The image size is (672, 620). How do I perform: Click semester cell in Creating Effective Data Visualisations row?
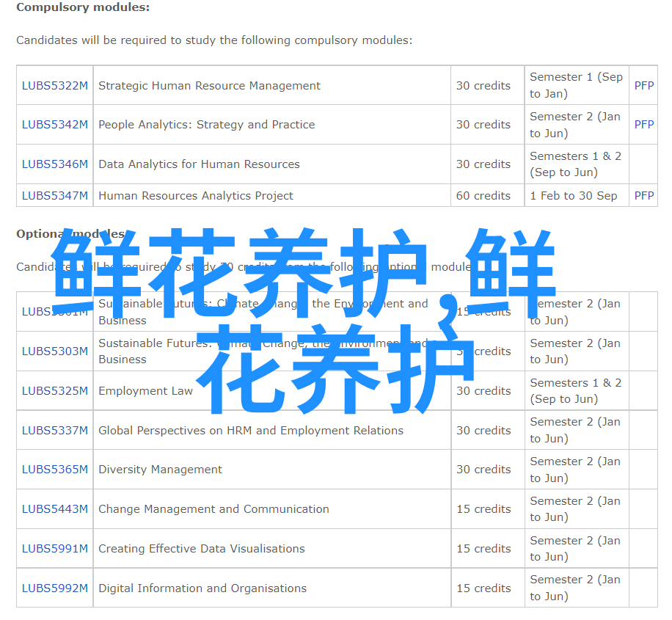click(575, 548)
